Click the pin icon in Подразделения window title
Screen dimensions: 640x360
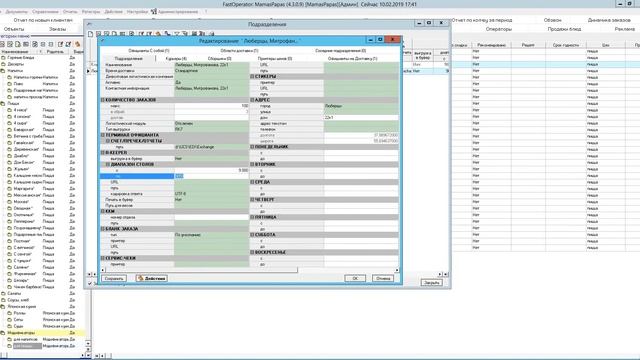(89, 24)
